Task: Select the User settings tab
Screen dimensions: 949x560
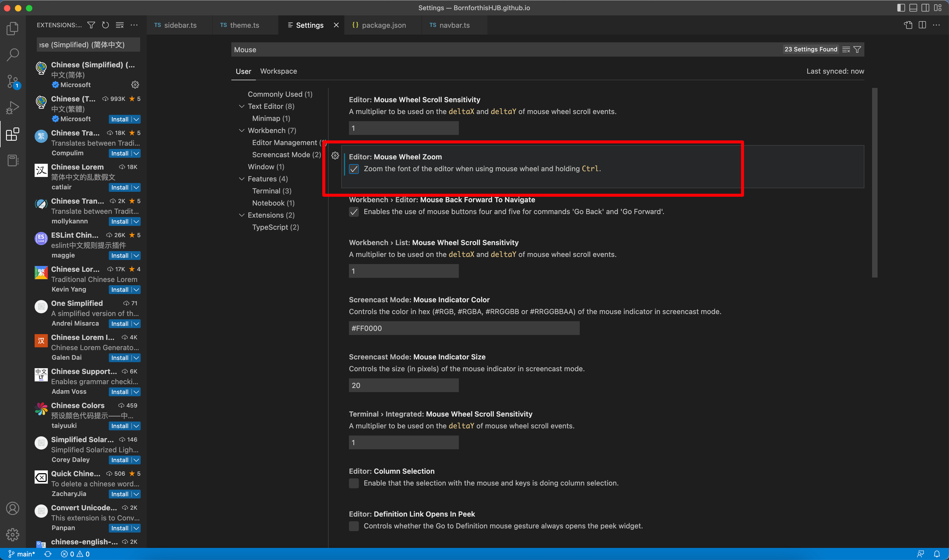Action: coord(243,71)
